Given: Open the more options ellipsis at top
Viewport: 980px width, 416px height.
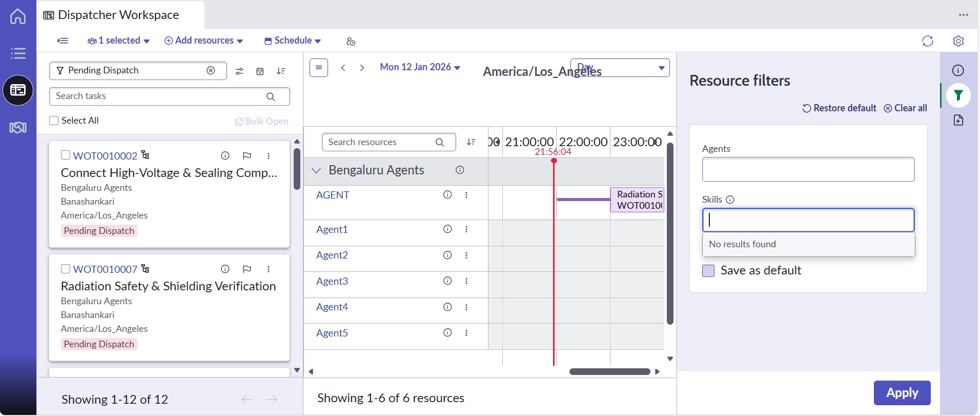Looking at the screenshot, I should point(964,15).
